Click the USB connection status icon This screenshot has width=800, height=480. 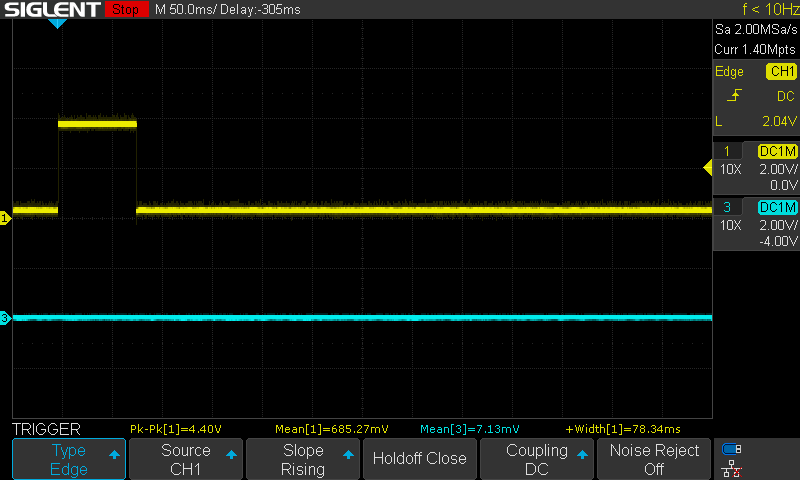point(732,449)
